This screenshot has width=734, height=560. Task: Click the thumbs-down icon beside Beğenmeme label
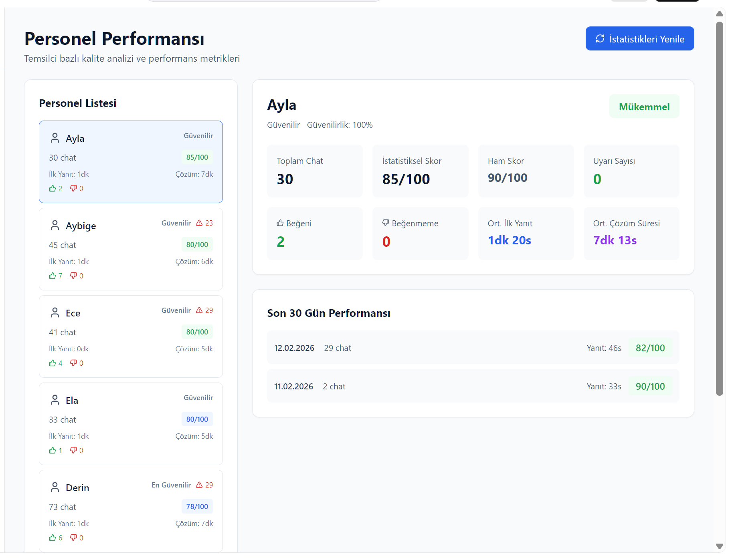(386, 223)
